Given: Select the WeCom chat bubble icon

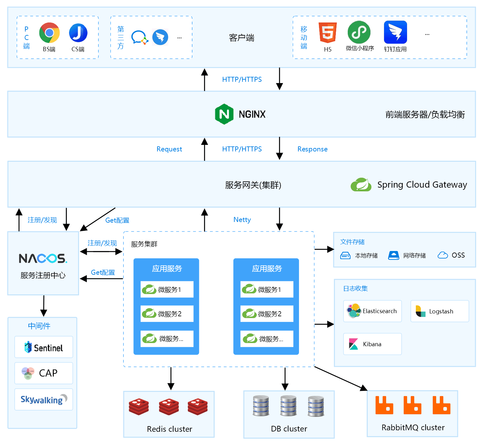Looking at the screenshot, I should [x=140, y=37].
